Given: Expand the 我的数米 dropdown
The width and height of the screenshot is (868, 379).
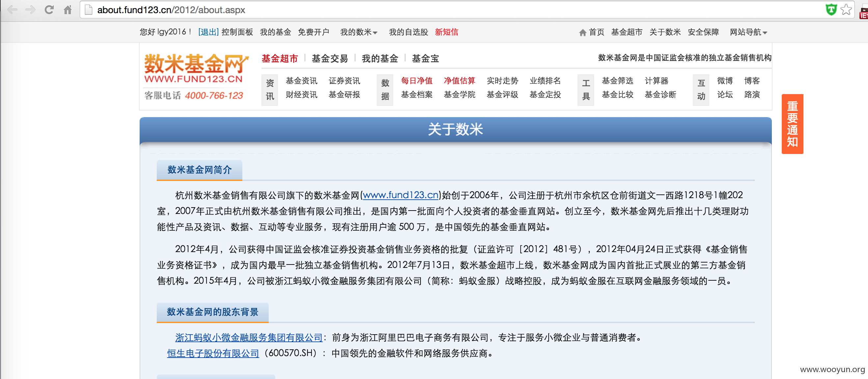Looking at the screenshot, I should 359,32.
